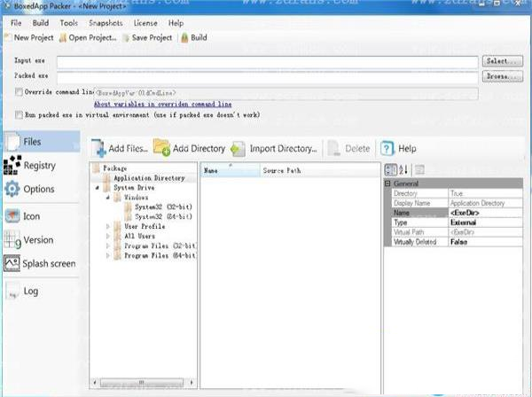Screen dimensions: 532x397
Task: Sort file list by Name column
Action: pyautogui.click(x=230, y=170)
